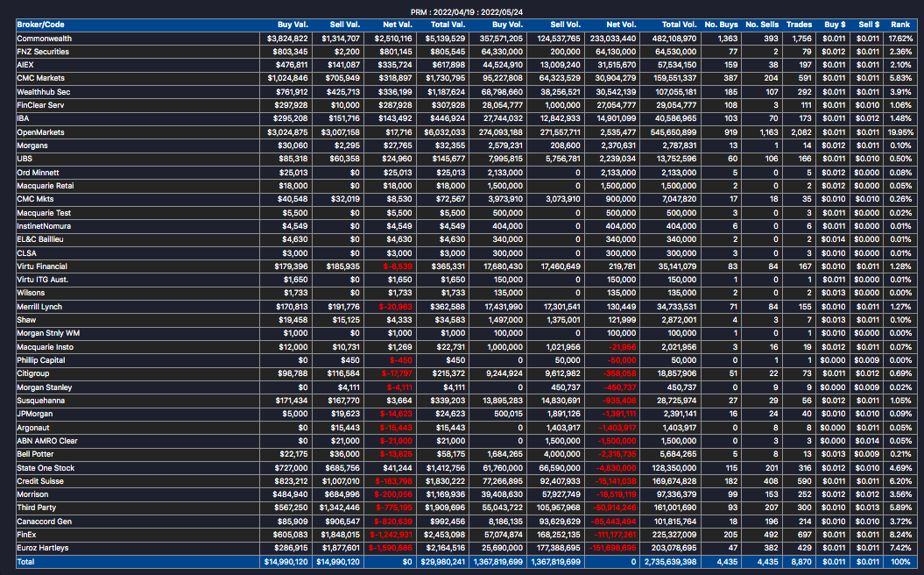Select the EL&C Baillieu broker name
The height and width of the screenshot is (575, 924).
40,239
